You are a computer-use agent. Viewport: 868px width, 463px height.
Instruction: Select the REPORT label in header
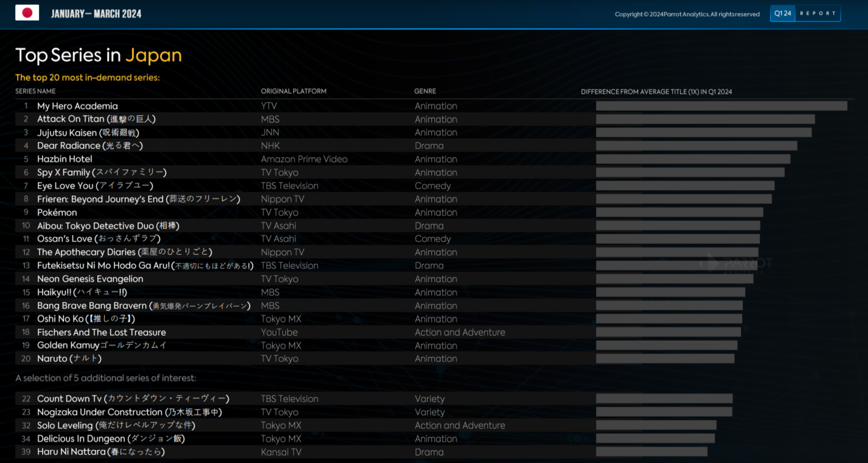coord(818,13)
